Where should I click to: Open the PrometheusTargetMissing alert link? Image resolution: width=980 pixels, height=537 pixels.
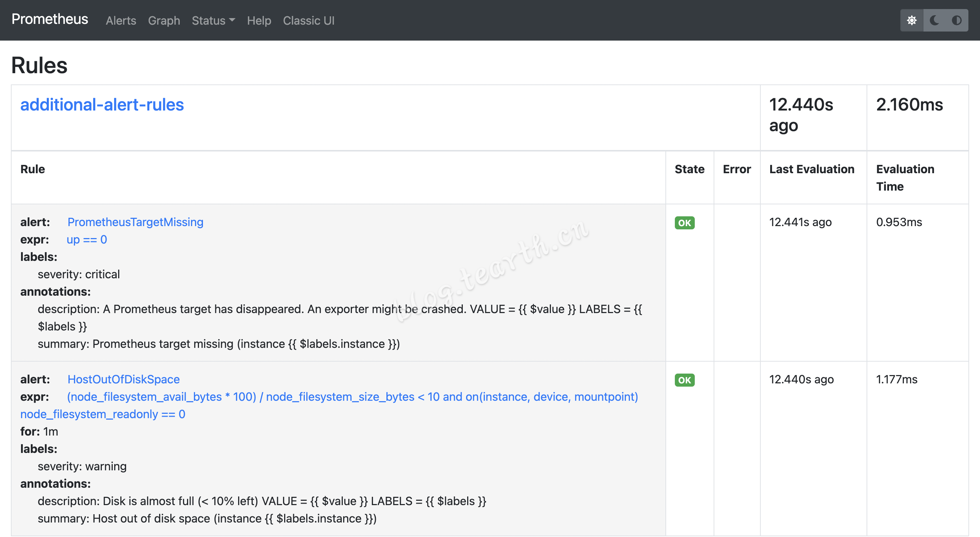coord(136,222)
